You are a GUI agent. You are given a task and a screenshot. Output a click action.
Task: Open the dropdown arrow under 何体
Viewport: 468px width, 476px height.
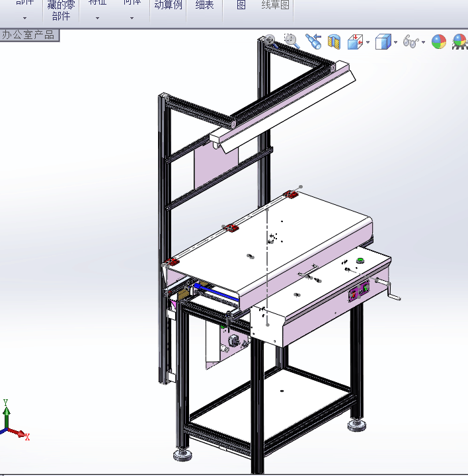[x=132, y=19]
